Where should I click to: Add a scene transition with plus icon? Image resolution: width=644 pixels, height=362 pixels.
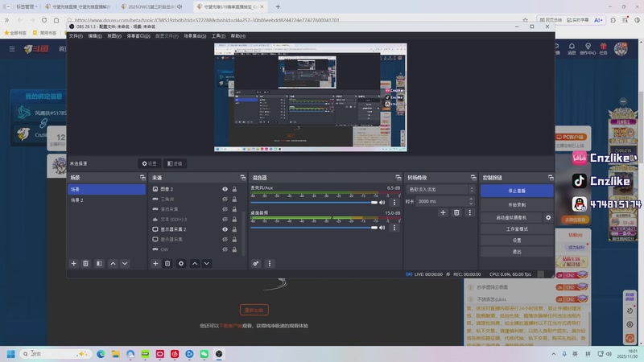point(443,212)
